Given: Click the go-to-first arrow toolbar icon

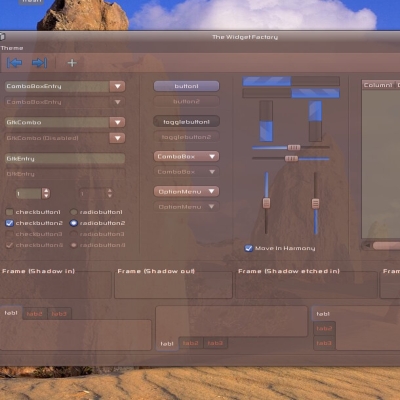Looking at the screenshot, I should pyautogui.click(x=15, y=63).
